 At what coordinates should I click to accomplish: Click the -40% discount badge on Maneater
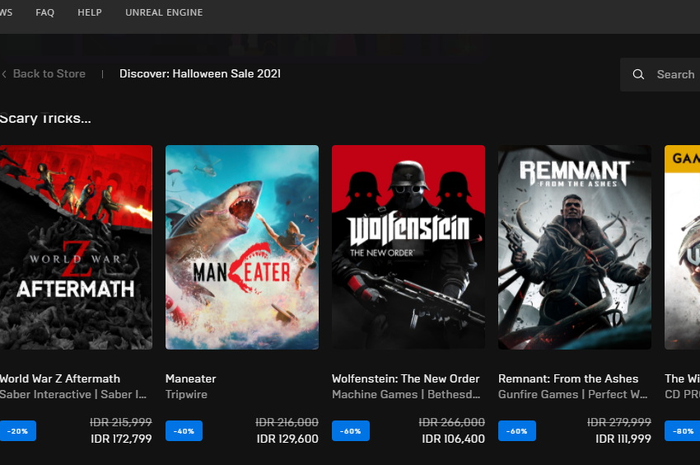point(184,431)
